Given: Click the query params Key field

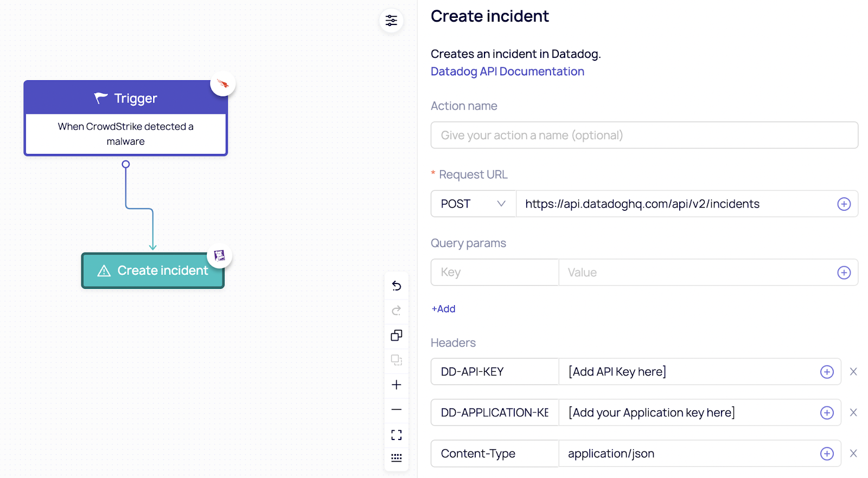Looking at the screenshot, I should (494, 273).
